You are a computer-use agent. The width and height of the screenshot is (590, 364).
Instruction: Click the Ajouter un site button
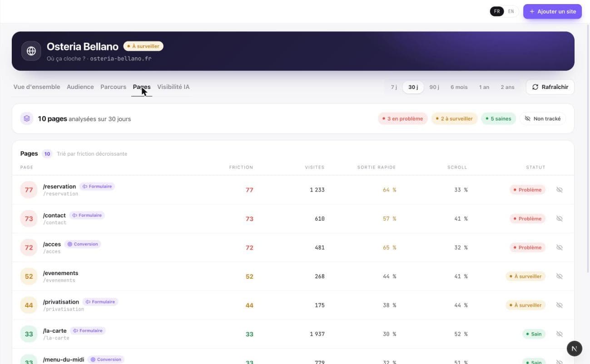(552, 11)
